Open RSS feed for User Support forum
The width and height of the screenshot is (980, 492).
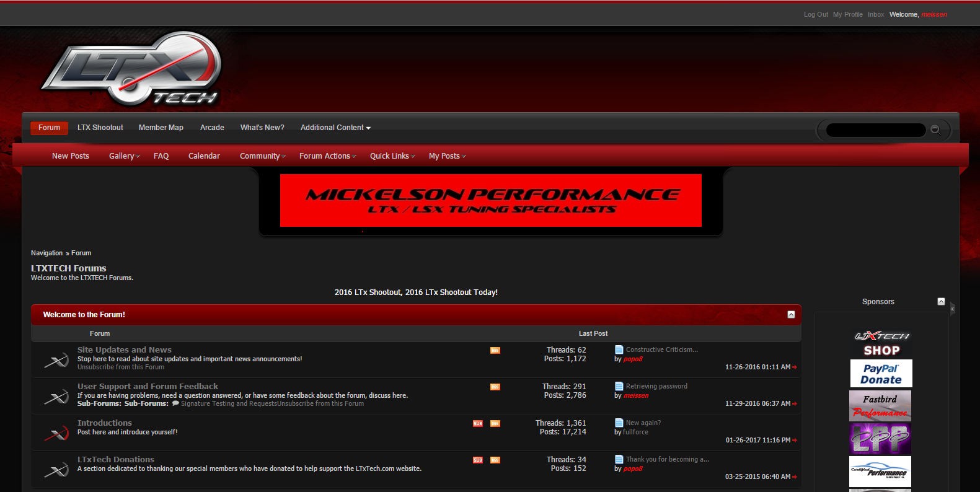coord(495,387)
